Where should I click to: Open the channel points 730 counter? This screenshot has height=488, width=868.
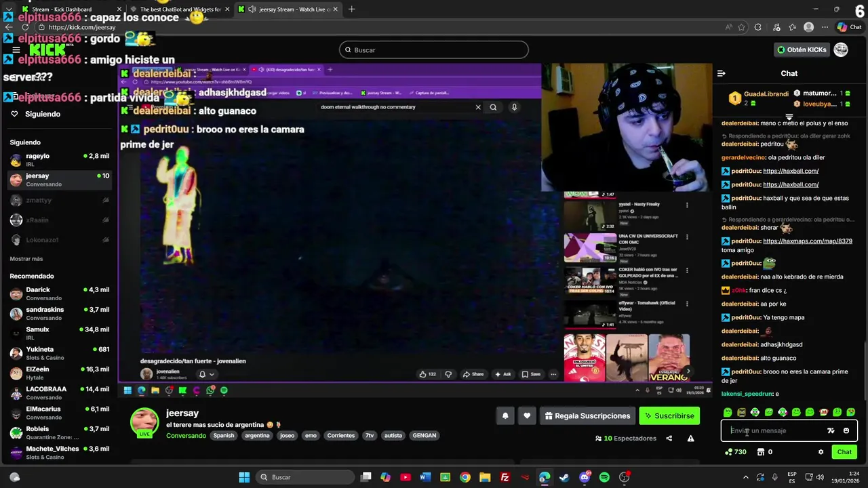(736, 452)
